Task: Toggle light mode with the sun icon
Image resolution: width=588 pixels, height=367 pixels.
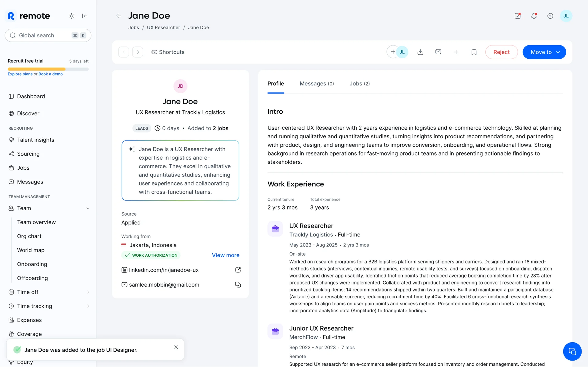Action: click(x=71, y=16)
